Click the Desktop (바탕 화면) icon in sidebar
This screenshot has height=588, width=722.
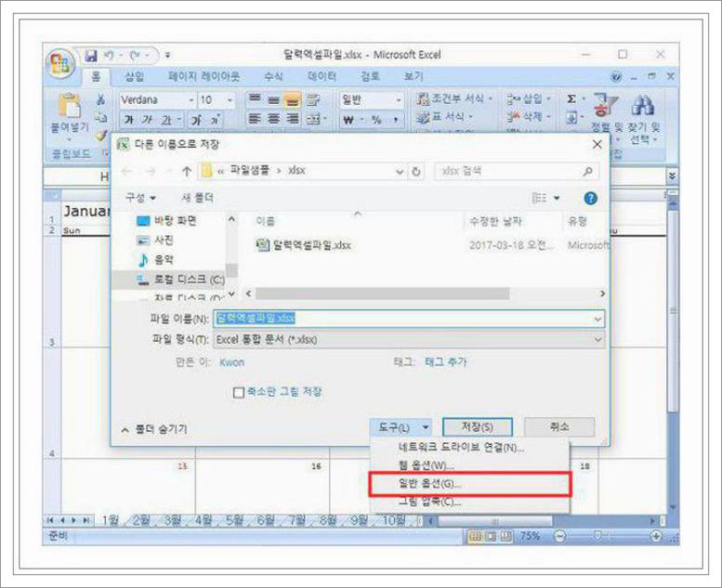pos(143,221)
